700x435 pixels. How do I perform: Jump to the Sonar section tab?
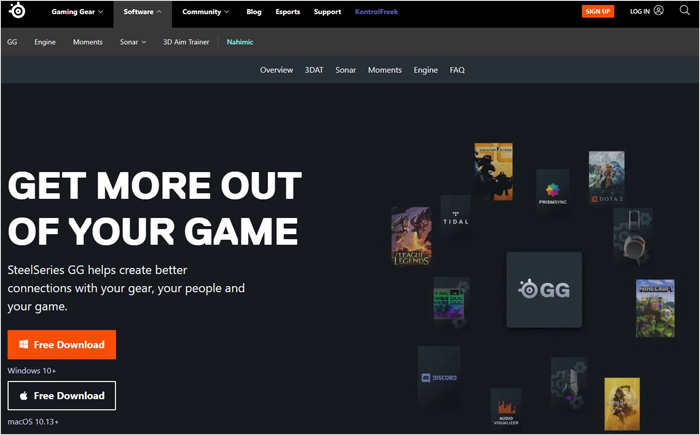pyautogui.click(x=346, y=70)
